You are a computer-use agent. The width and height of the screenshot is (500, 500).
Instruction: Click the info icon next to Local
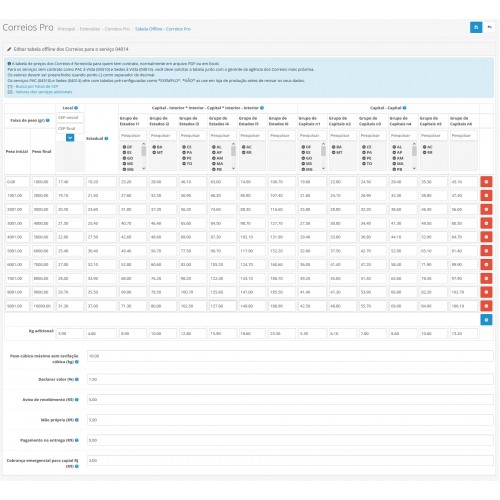pos(76,108)
